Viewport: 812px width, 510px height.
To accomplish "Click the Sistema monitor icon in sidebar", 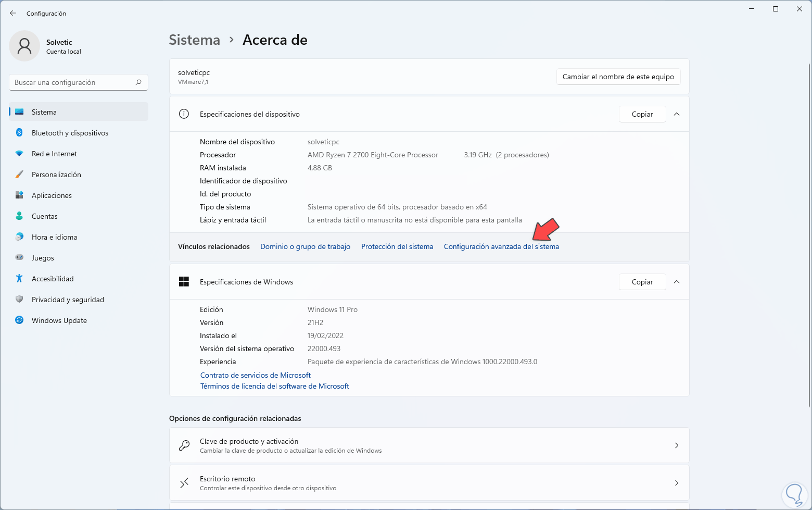I will (19, 112).
